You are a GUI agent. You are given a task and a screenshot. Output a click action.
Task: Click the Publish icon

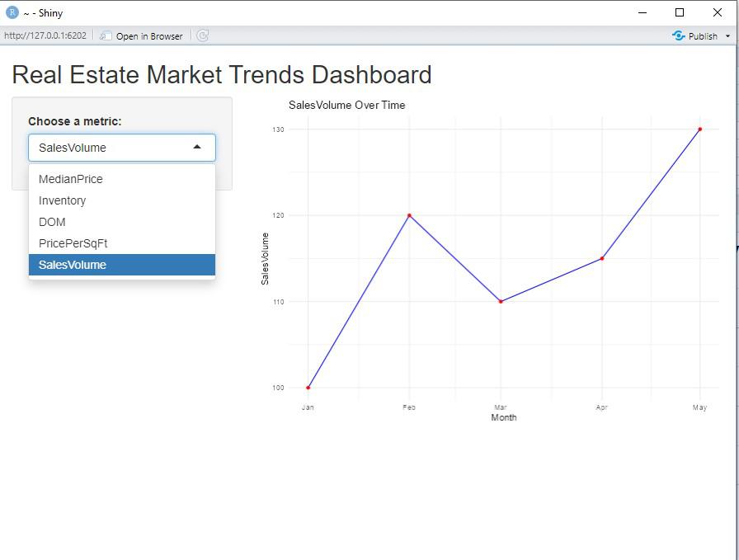[679, 35]
